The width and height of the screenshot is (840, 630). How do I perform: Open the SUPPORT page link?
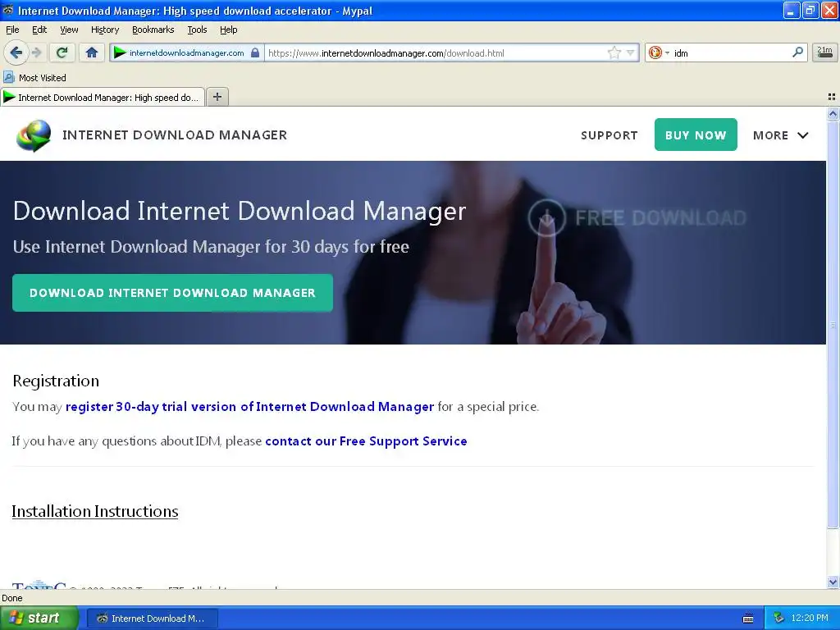609,135
